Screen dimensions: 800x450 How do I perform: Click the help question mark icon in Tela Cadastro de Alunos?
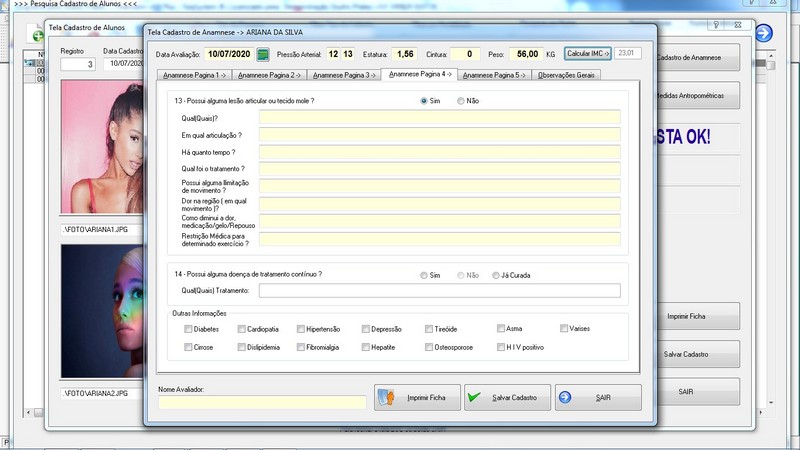click(716, 24)
